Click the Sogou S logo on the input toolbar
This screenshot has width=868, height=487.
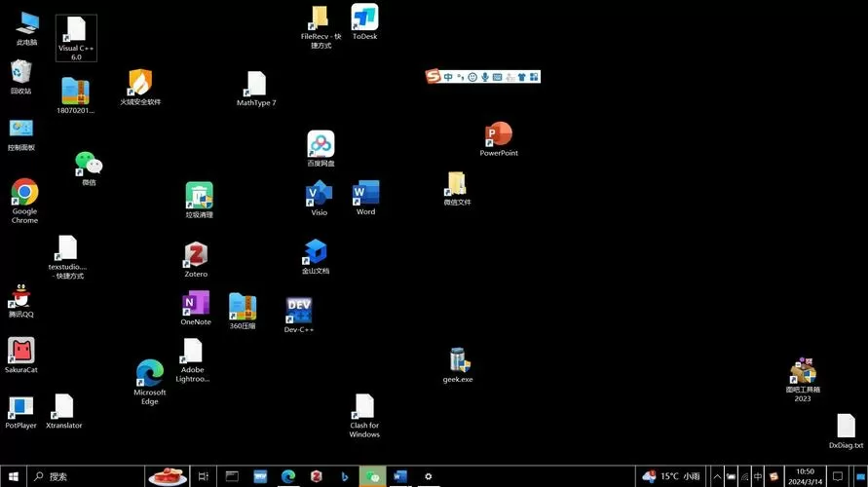[x=433, y=76]
